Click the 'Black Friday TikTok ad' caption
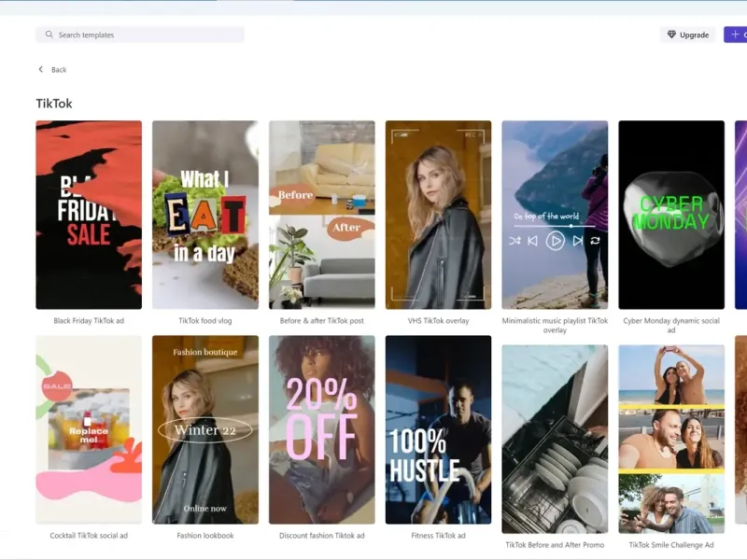 [x=89, y=321]
